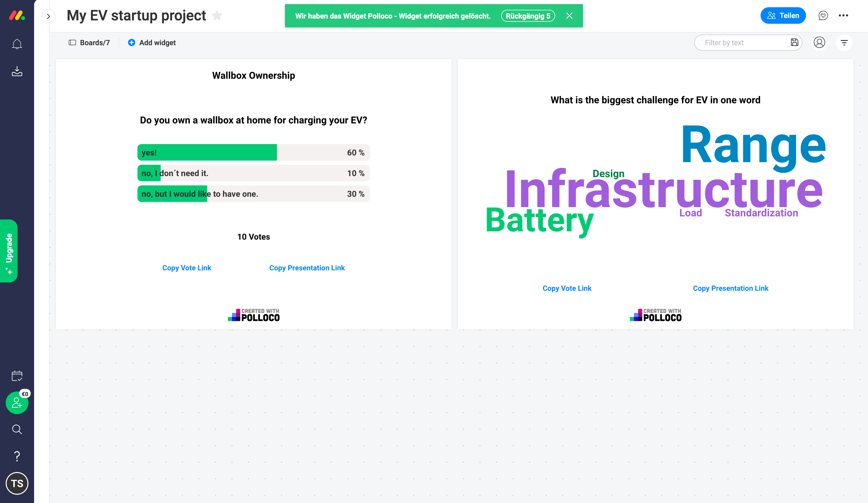Copy Vote Link for Wallbox Ownership
Image resolution: width=868 pixels, height=503 pixels.
pyautogui.click(x=187, y=268)
